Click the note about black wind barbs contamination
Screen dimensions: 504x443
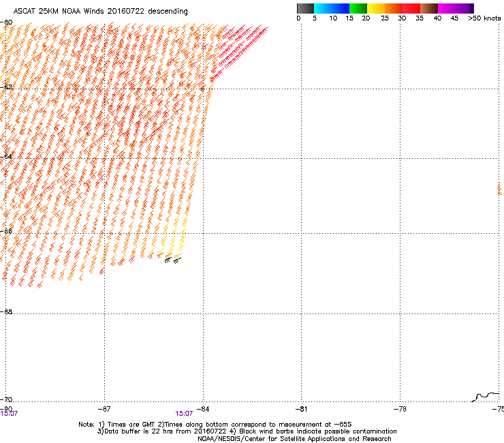313,431
